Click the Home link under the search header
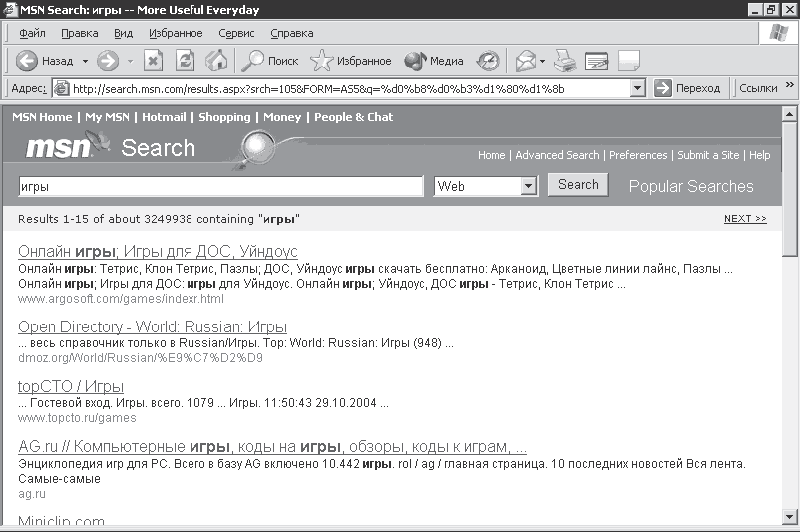The height and width of the screenshot is (532, 800). [491, 155]
